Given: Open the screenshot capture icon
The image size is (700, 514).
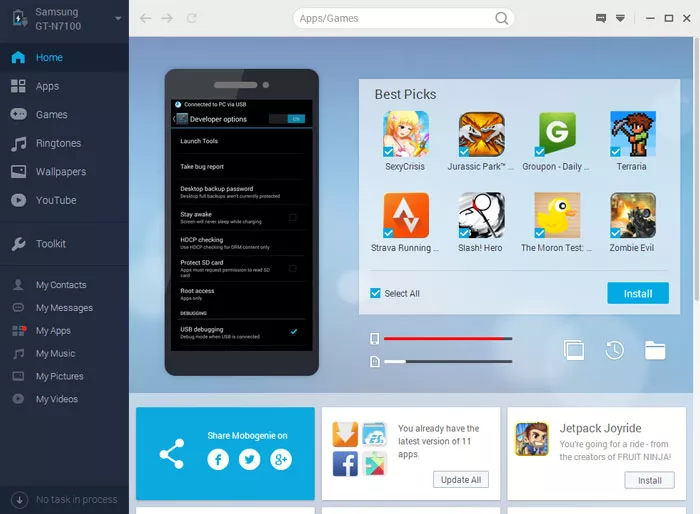Looking at the screenshot, I should click(x=574, y=350).
